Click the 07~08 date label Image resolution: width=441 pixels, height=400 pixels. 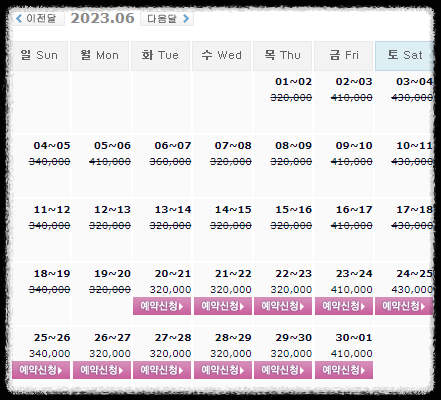pyautogui.click(x=233, y=146)
